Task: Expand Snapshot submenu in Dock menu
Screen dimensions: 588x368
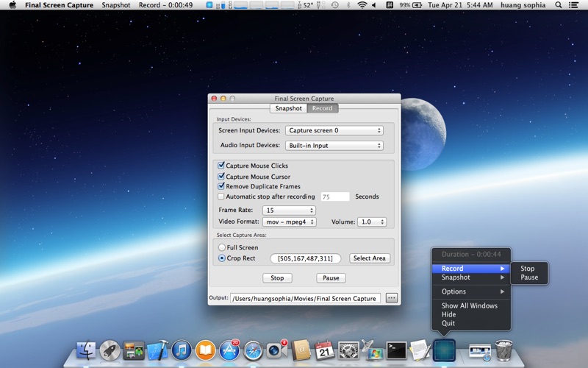Action: [471, 277]
